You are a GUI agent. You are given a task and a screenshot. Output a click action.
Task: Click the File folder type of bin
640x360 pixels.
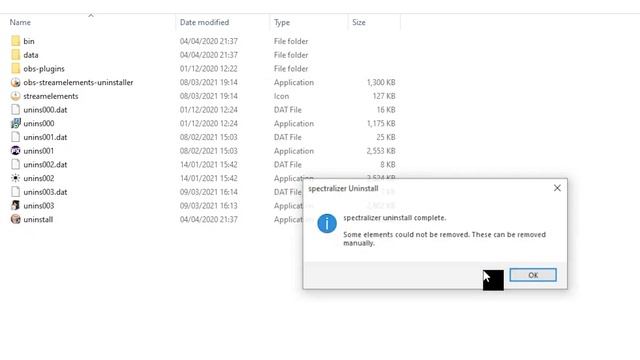point(291,41)
